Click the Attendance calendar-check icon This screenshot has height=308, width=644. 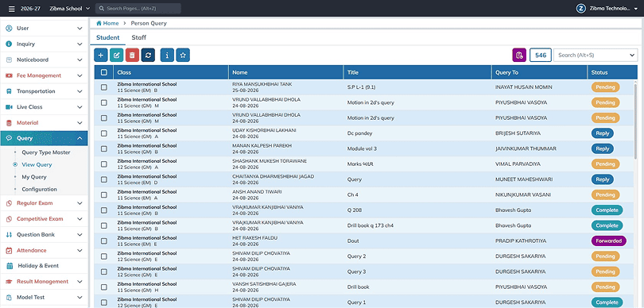(x=9, y=250)
